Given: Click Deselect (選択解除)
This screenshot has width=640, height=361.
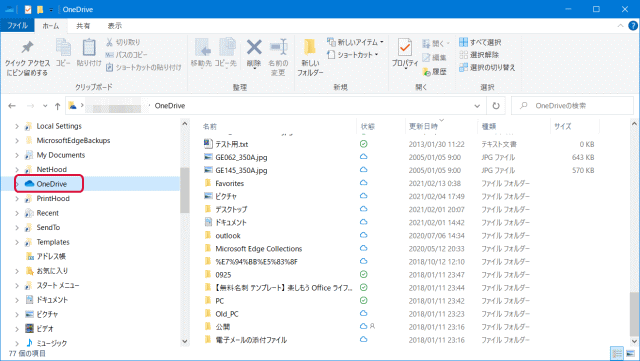Looking at the screenshot, I should pyautogui.click(x=479, y=55).
